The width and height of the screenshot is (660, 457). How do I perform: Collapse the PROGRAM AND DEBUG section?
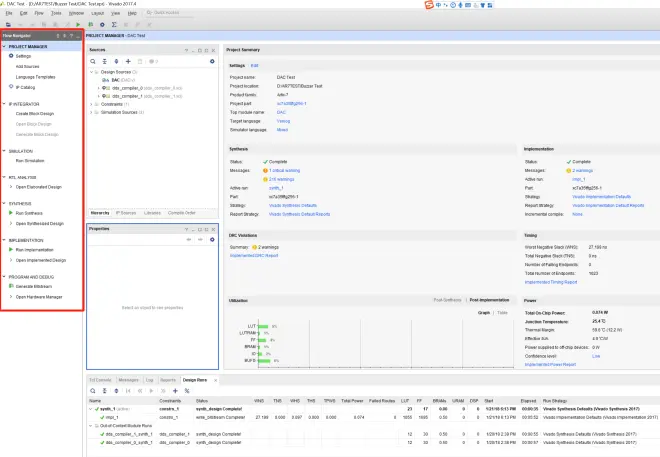(x=4, y=277)
